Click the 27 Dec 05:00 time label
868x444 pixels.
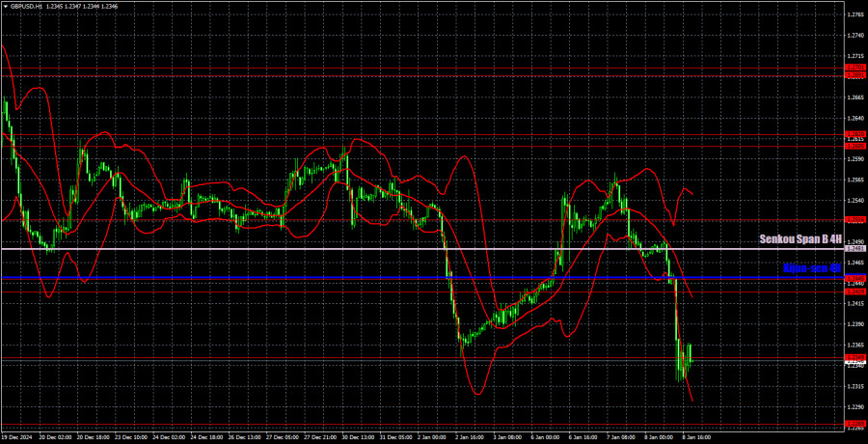click(284, 437)
